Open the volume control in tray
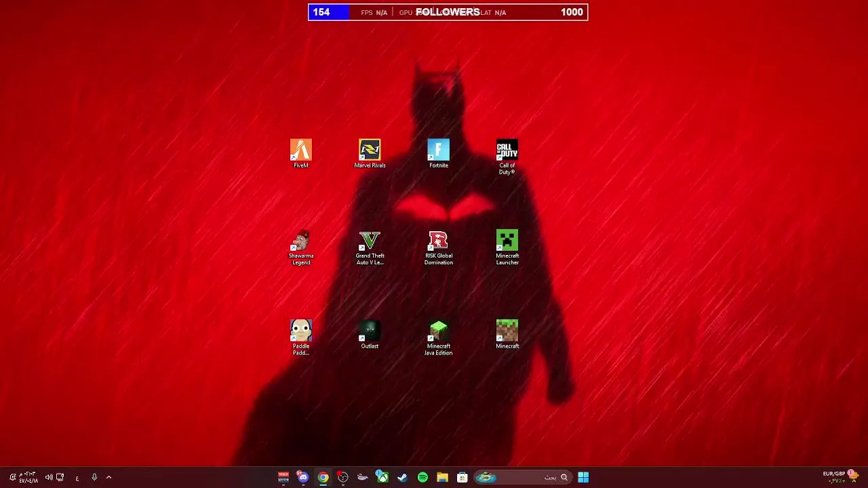Viewport: 868px width, 488px height. [x=49, y=477]
